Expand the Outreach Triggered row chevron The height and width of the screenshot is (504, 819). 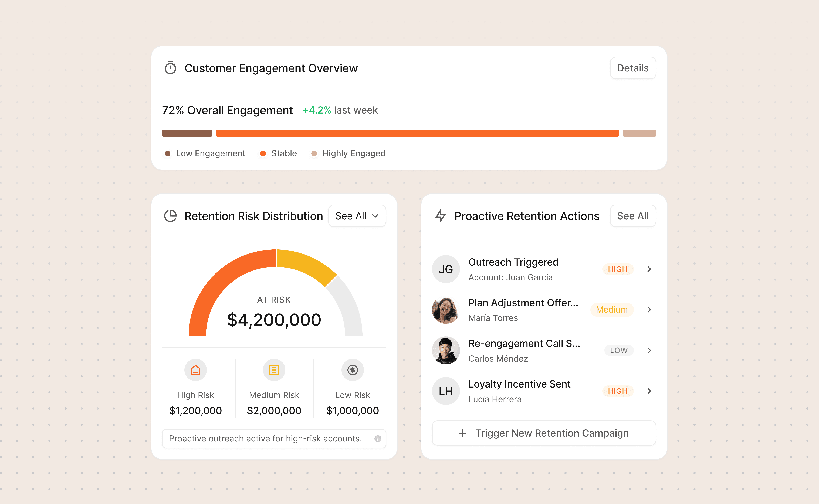[x=649, y=269]
